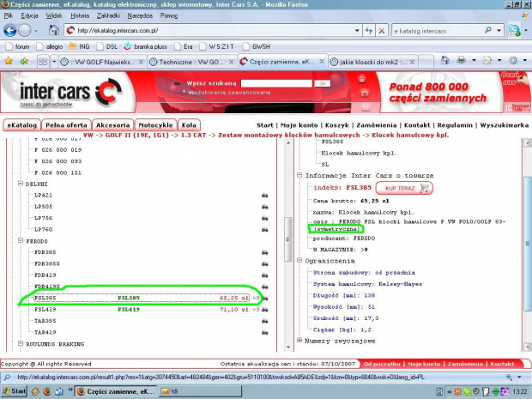The image size is (532, 399).
Task: Collapse the FERODO tree group
Action: click(21, 240)
